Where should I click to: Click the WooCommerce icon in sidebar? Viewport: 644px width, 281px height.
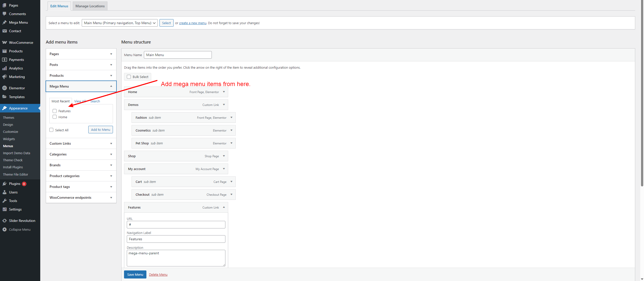point(5,43)
